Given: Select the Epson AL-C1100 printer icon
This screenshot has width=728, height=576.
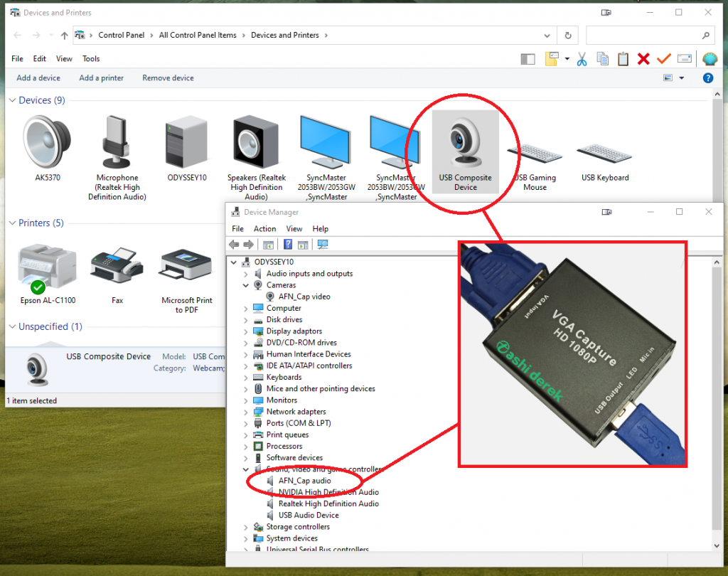Looking at the screenshot, I should point(48,268).
